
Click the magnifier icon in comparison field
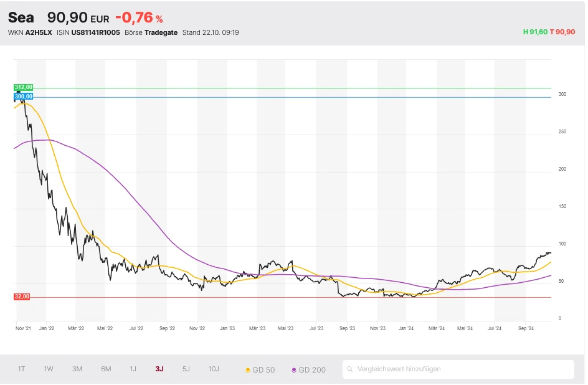(351, 369)
